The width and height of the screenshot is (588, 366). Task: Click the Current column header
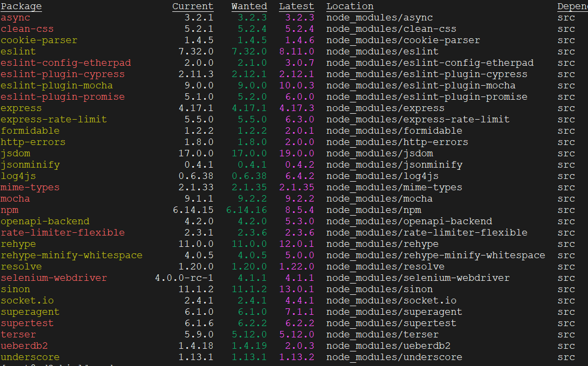[x=193, y=6]
